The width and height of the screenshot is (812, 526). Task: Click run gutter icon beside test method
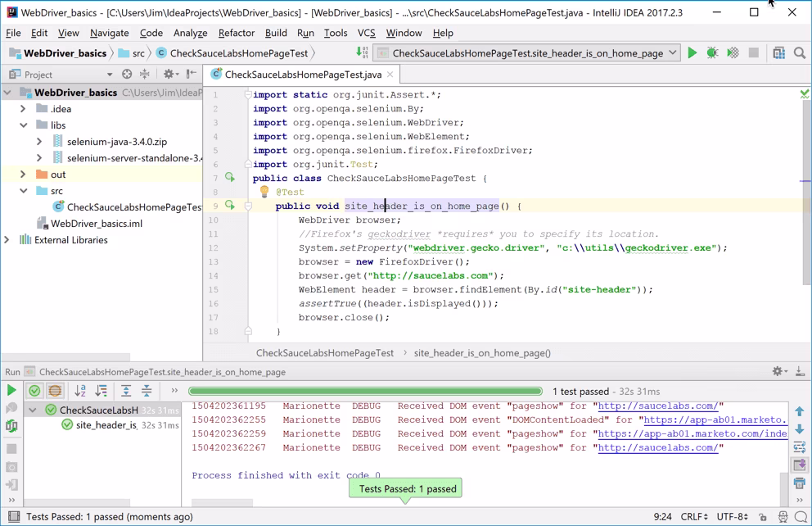[230, 206]
